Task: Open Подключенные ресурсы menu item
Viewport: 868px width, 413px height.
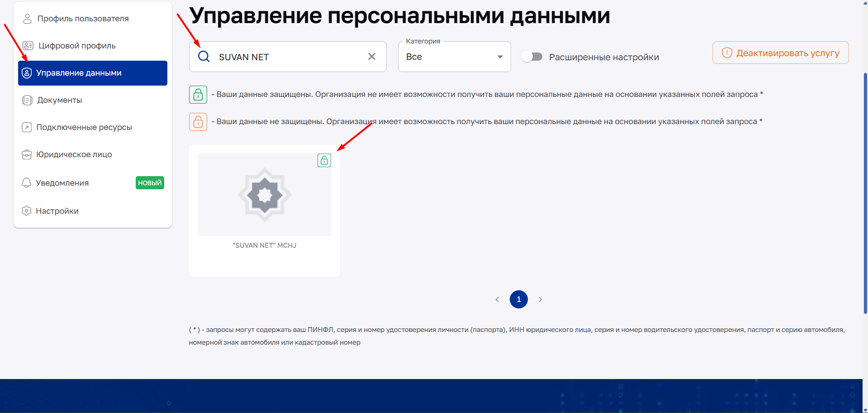Action: [93, 127]
